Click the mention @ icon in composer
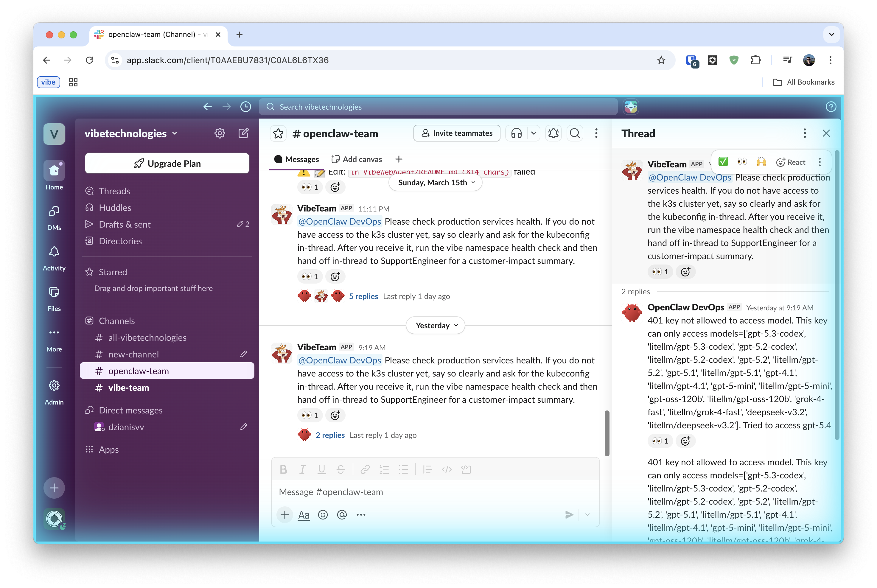This screenshot has height=588, width=877. [342, 515]
